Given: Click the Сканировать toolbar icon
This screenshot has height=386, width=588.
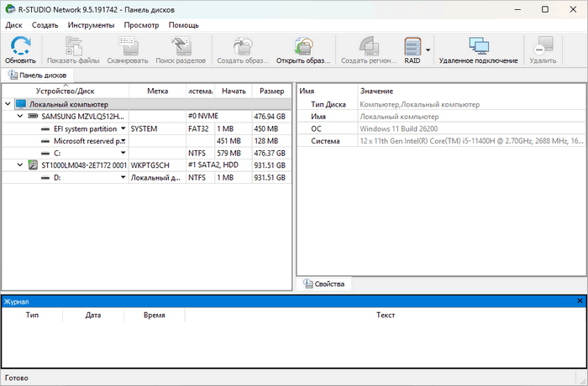Looking at the screenshot, I should pyautogui.click(x=128, y=46).
